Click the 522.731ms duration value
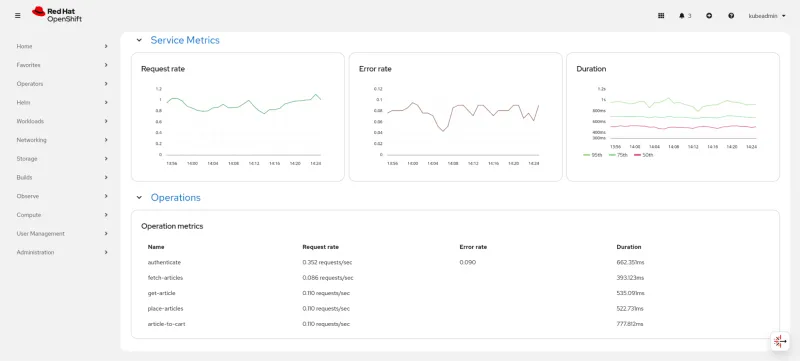800x361 pixels. [x=630, y=308]
